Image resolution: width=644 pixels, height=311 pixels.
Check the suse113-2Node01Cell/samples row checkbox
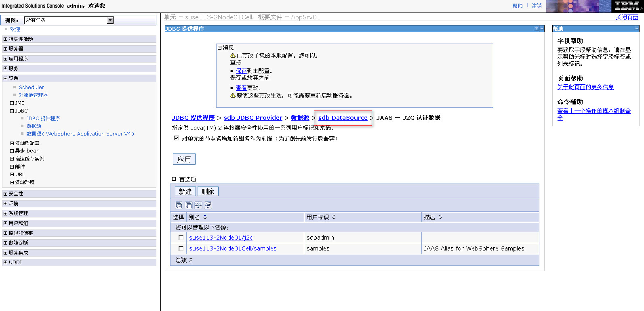pos(181,248)
